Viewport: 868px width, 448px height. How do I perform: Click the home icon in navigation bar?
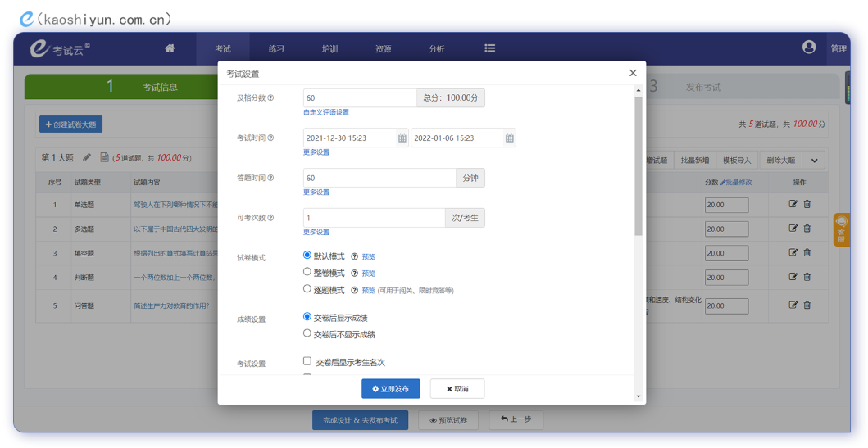tap(170, 48)
